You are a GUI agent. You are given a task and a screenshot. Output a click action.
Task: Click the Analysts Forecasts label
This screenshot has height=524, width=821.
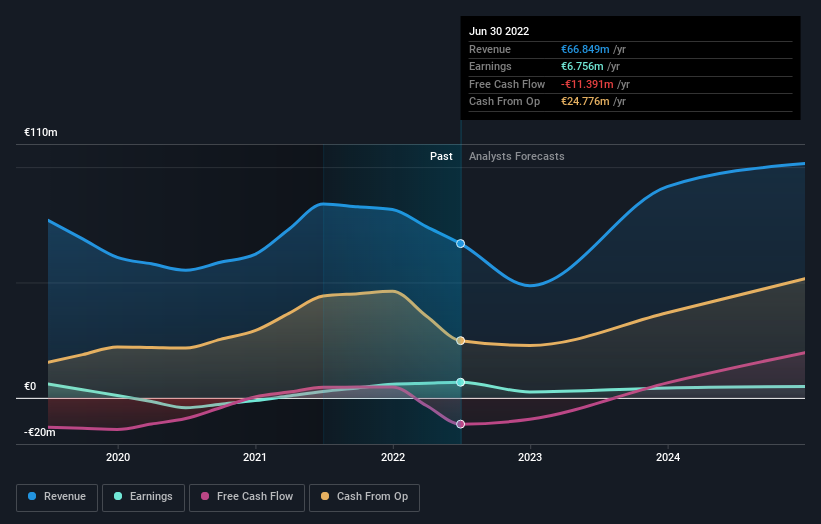point(516,156)
